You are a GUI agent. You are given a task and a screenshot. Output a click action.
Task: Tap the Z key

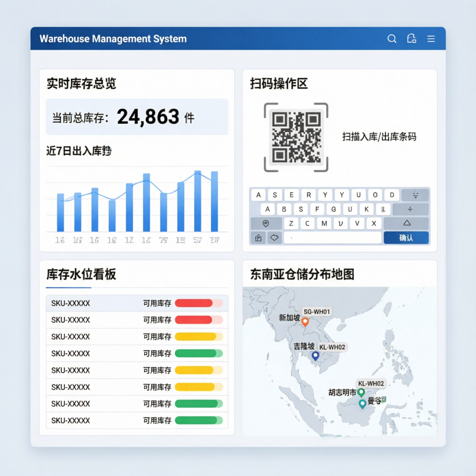coord(291,224)
